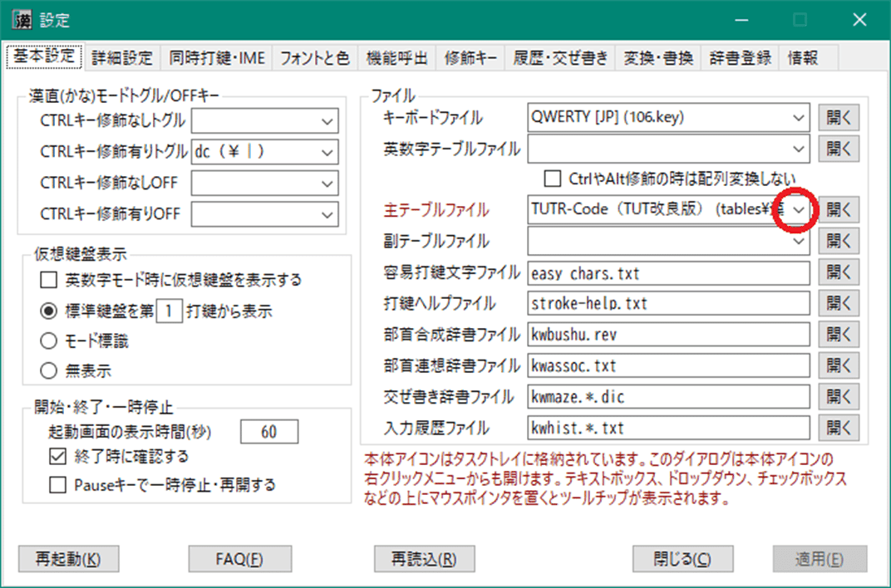Image resolution: width=891 pixels, height=588 pixels.
Task: Click 開く for 副テーブルファイル
Action: pos(839,241)
